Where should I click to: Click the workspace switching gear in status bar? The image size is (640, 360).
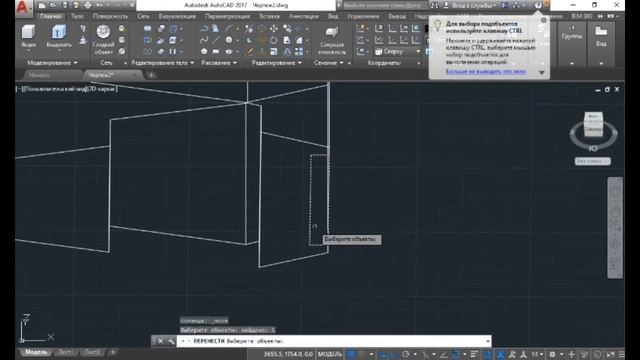(552, 354)
